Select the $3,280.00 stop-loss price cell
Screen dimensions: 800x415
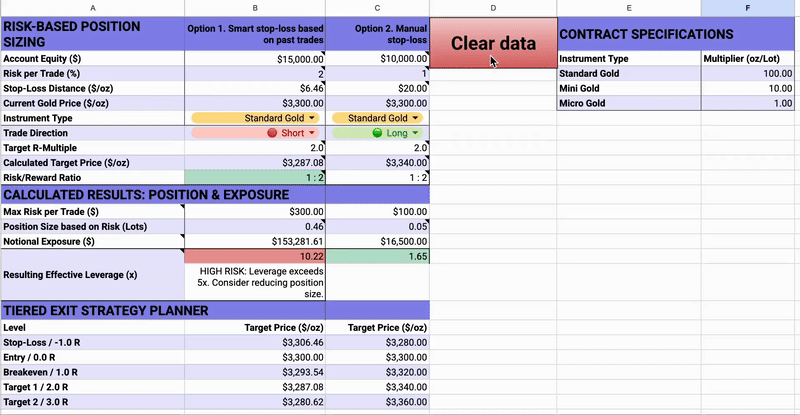[x=377, y=343]
